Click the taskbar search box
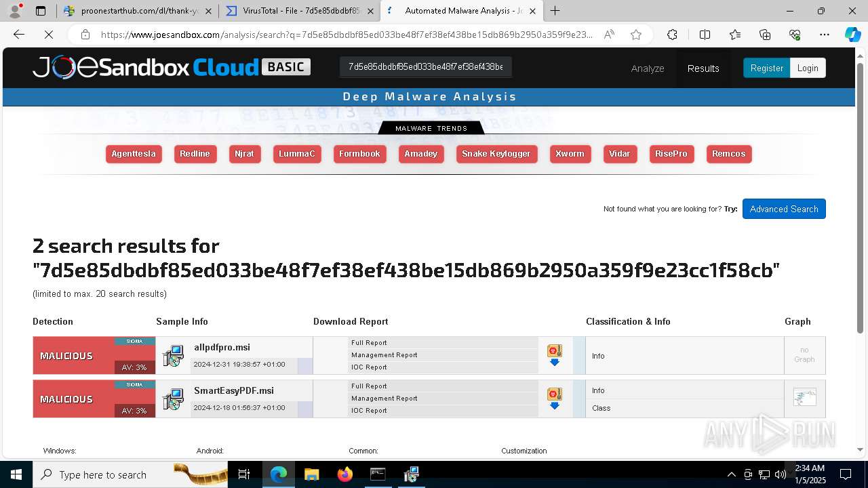This screenshot has height=488, width=868. (130, 474)
